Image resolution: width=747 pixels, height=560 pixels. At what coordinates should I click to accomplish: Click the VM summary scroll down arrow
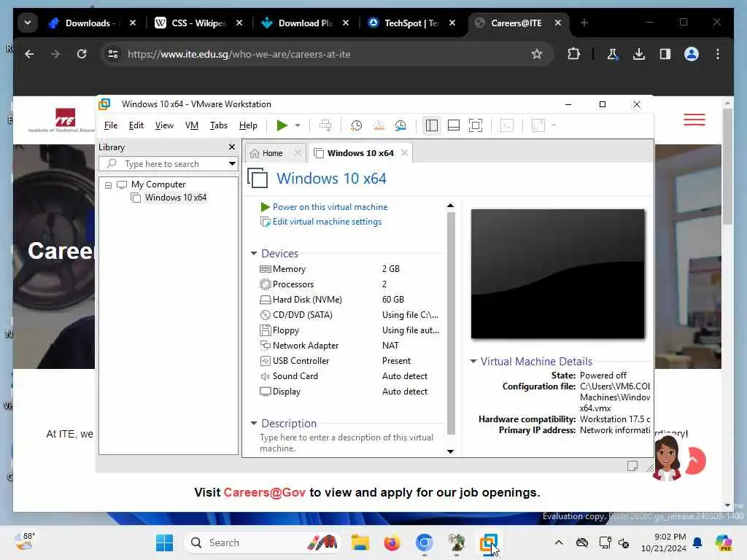coord(450,451)
